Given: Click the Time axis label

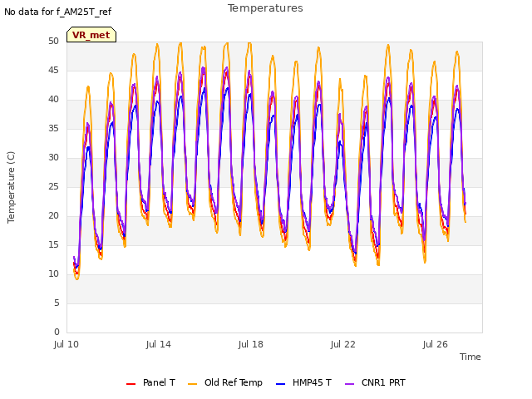Looking at the screenshot, I should click(470, 357).
